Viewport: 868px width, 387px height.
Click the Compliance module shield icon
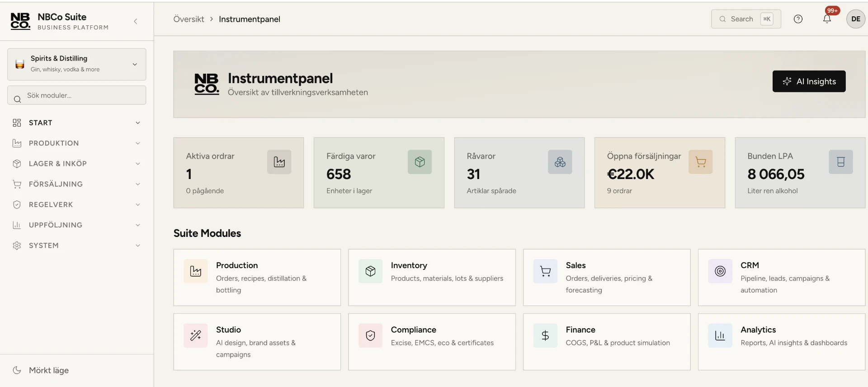click(370, 335)
